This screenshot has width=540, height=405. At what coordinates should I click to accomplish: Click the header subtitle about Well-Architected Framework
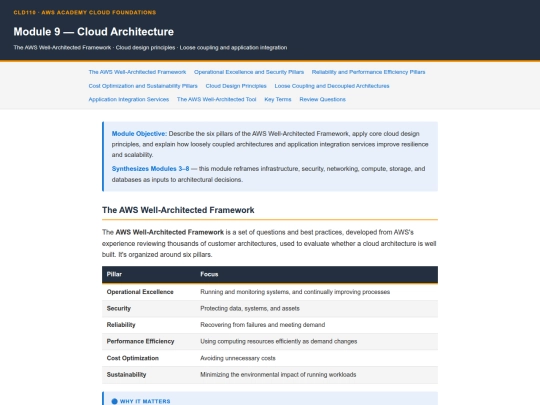click(150, 48)
